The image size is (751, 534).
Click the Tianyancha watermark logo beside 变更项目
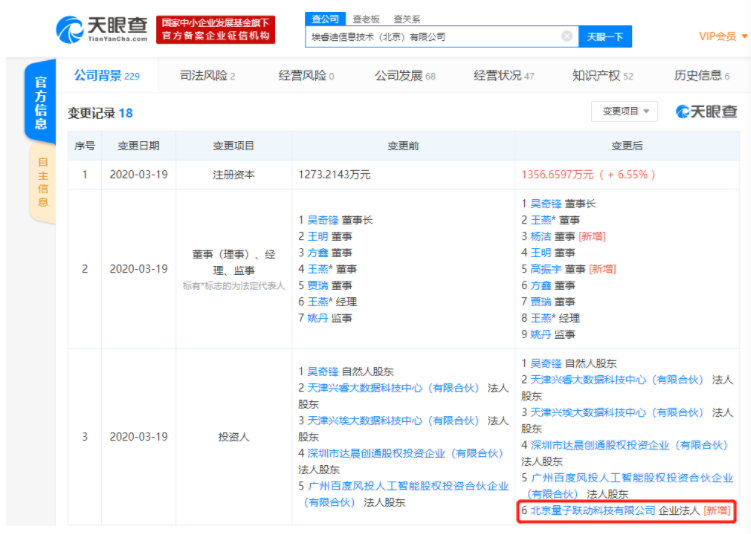pyautogui.click(x=706, y=111)
